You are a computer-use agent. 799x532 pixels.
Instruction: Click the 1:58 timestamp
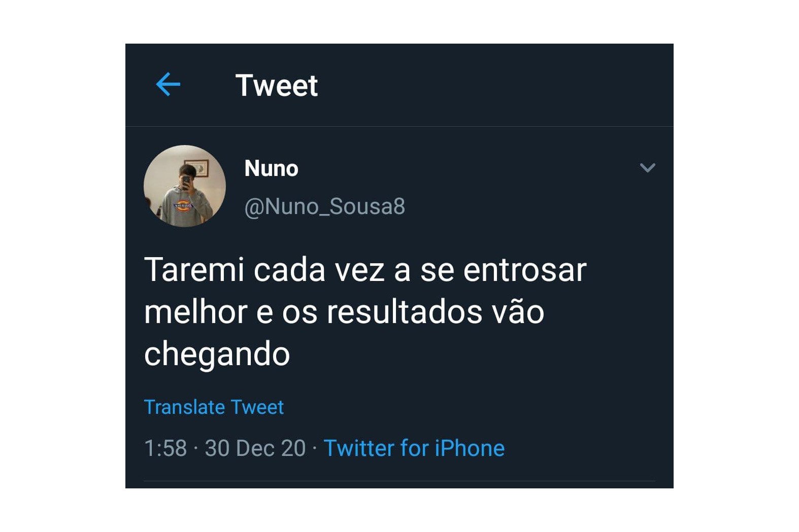[165, 448]
